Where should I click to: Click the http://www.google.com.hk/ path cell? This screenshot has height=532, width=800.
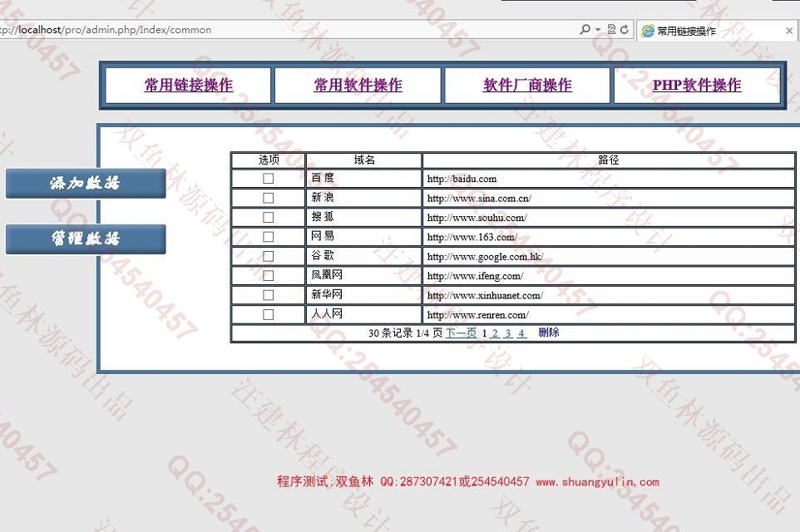click(609, 256)
